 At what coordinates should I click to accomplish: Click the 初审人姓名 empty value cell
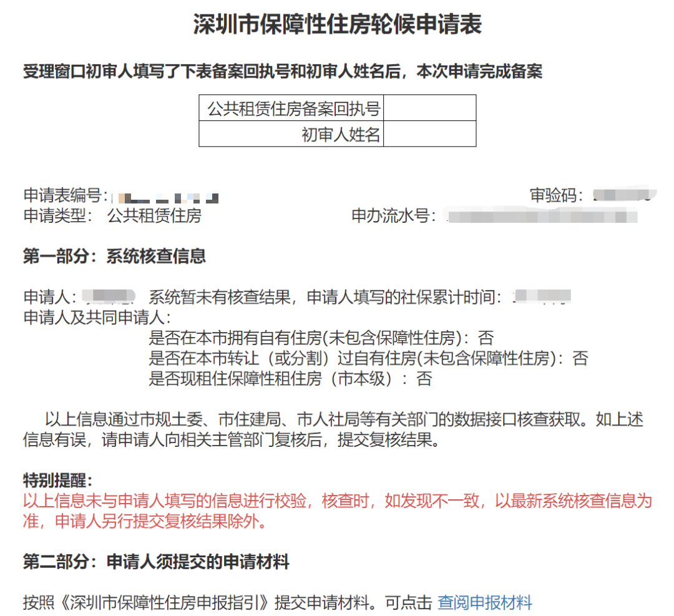coord(429,134)
